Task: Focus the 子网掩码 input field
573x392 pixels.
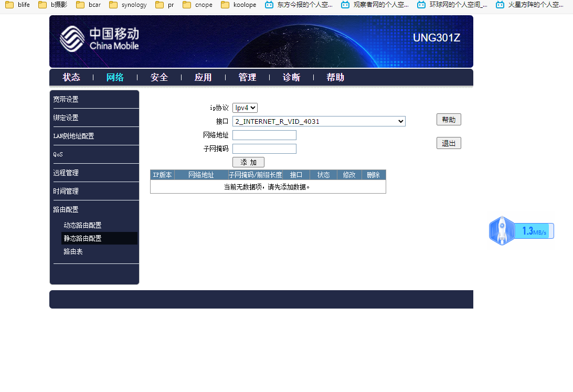Action: point(264,149)
